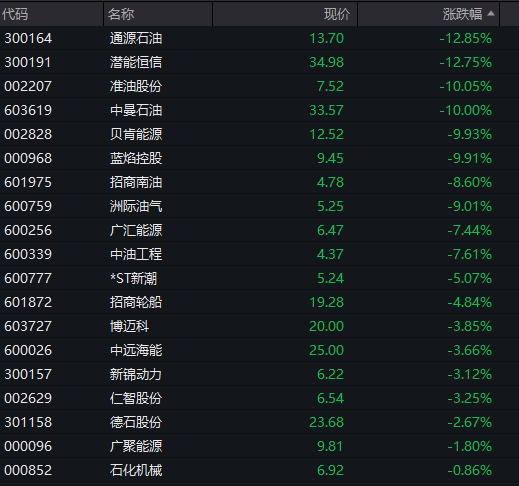The height and width of the screenshot is (486, 519).
Task: Click change value -10.05%
Action: tap(465, 86)
